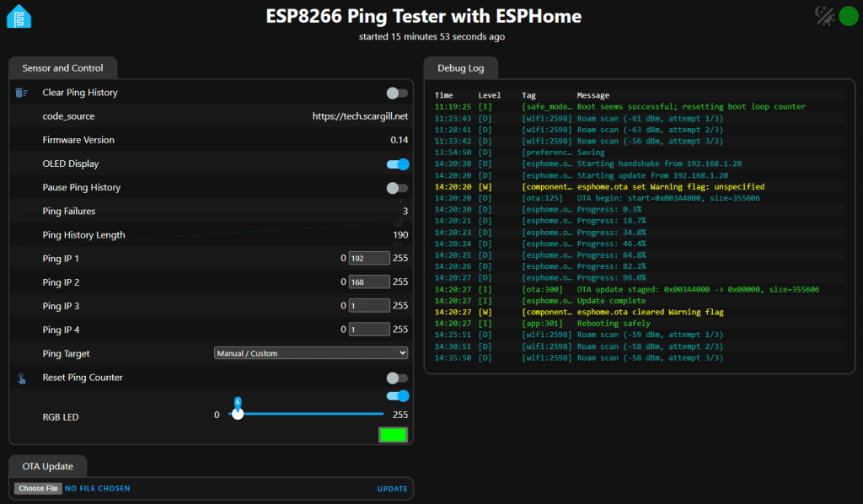This screenshot has height=504, width=863.
Task: Click the 'started 15 minutes 53 seconds ago' text
Action: [x=431, y=36]
